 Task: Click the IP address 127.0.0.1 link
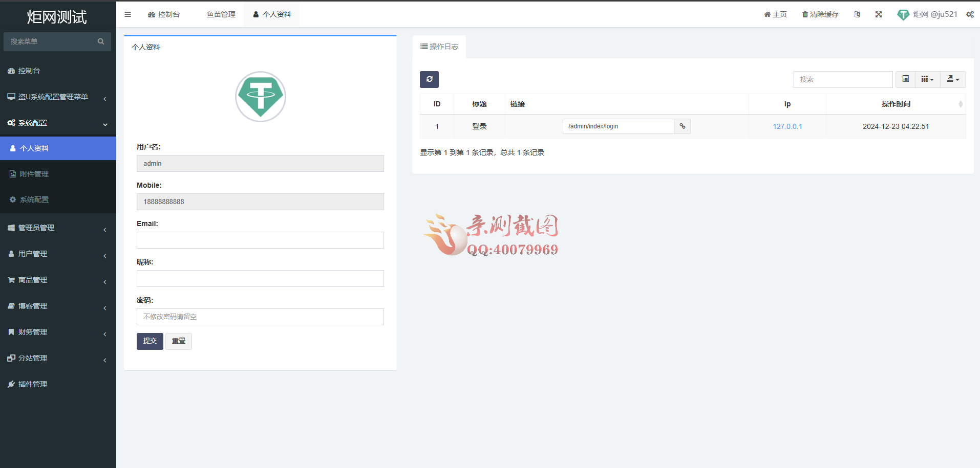(787, 126)
